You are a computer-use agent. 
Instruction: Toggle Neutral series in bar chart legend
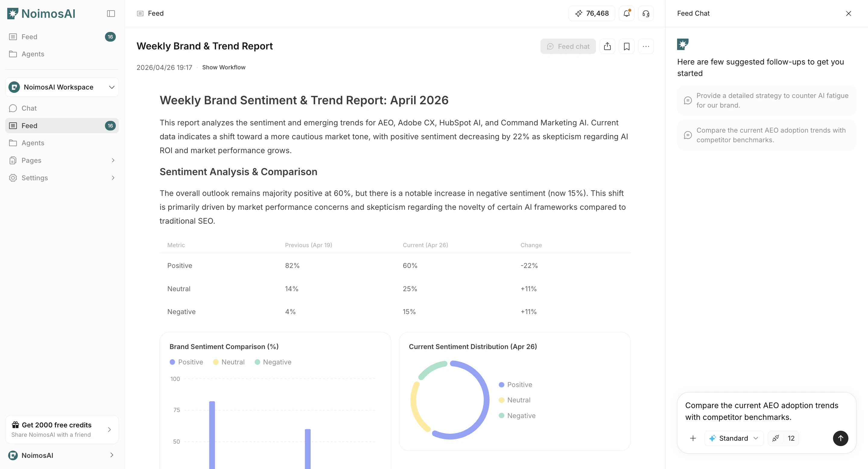229,362
